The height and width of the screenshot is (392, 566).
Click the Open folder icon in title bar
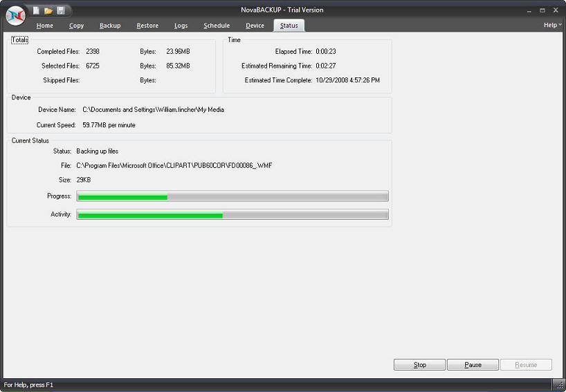tap(48, 11)
